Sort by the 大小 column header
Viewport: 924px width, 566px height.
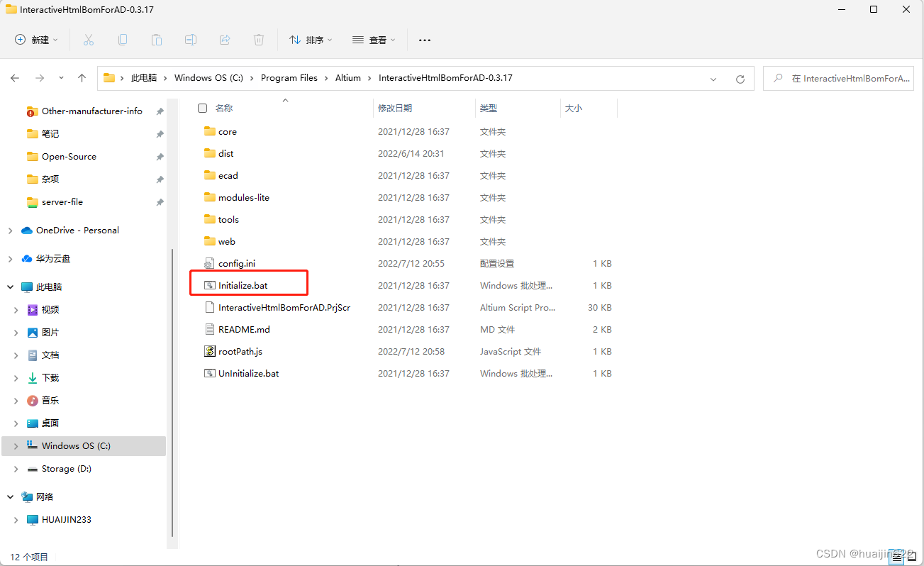pos(589,109)
